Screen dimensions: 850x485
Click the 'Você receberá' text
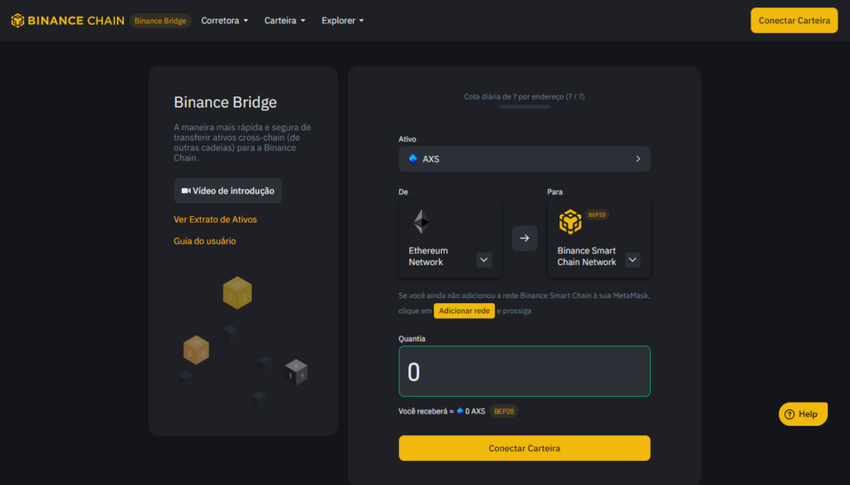423,411
